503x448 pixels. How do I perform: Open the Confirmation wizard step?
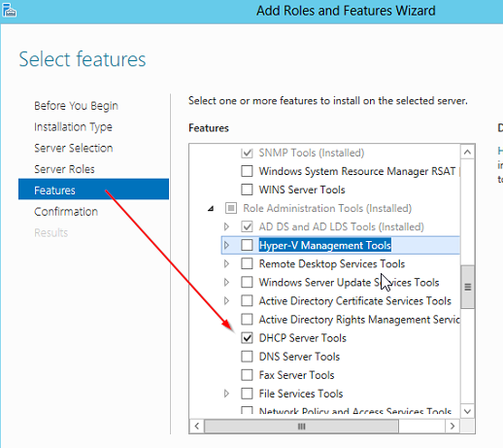[66, 212]
